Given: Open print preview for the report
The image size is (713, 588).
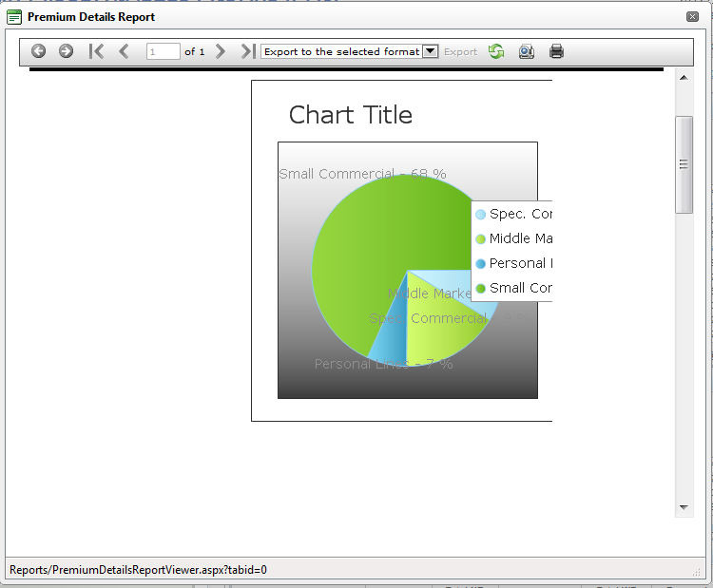Looking at the screenshot, I should [x=527, y=51].
